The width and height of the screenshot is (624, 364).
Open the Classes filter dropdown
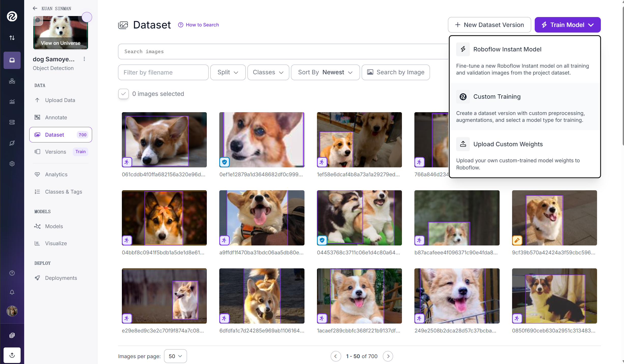point(268,72)
